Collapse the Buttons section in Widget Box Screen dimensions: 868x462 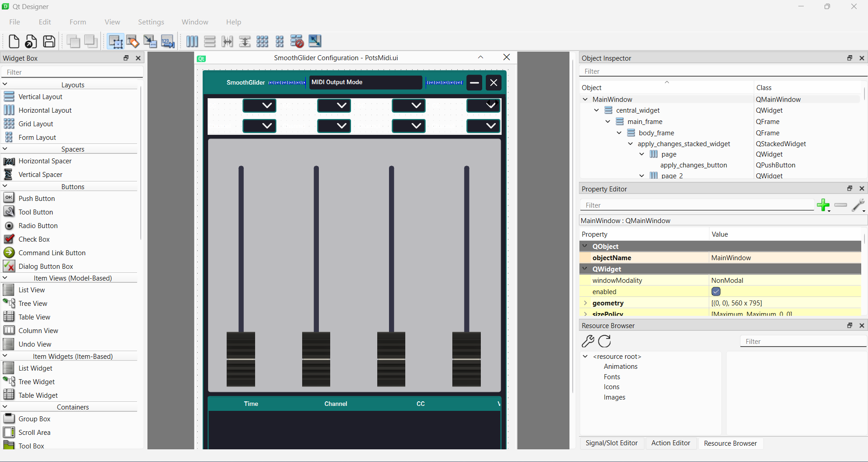tap(5, 186)
